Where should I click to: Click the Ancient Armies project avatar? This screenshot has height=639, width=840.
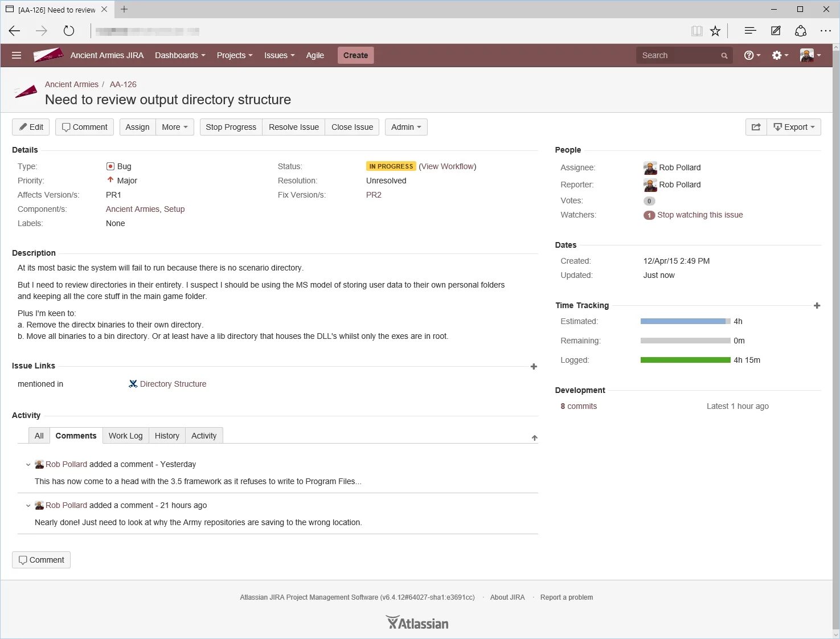pos(26,92)
